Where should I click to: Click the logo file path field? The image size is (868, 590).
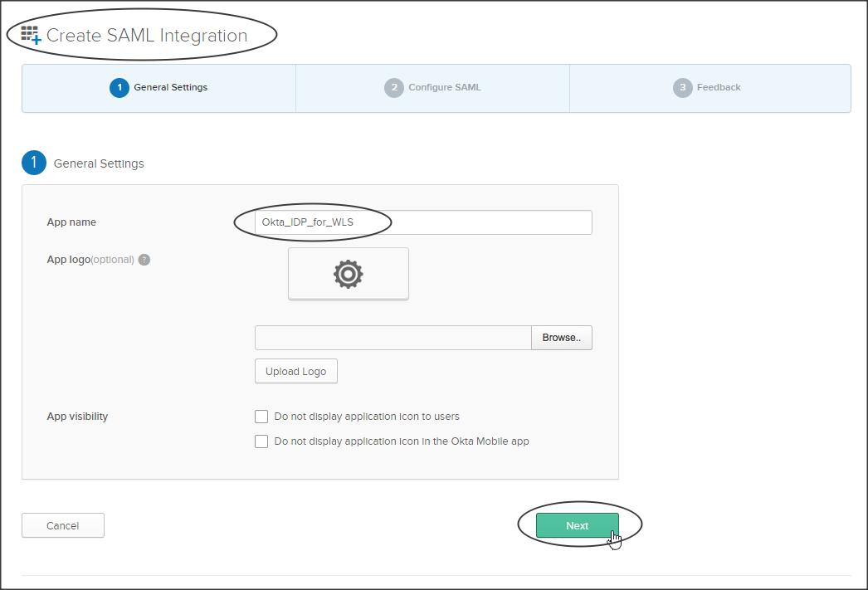(x=393, y=338)
